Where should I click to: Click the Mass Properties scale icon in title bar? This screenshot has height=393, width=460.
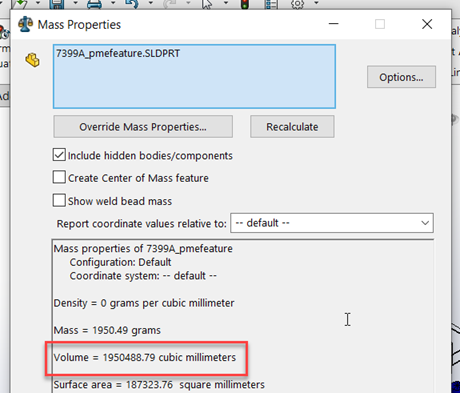pos(26,24)
